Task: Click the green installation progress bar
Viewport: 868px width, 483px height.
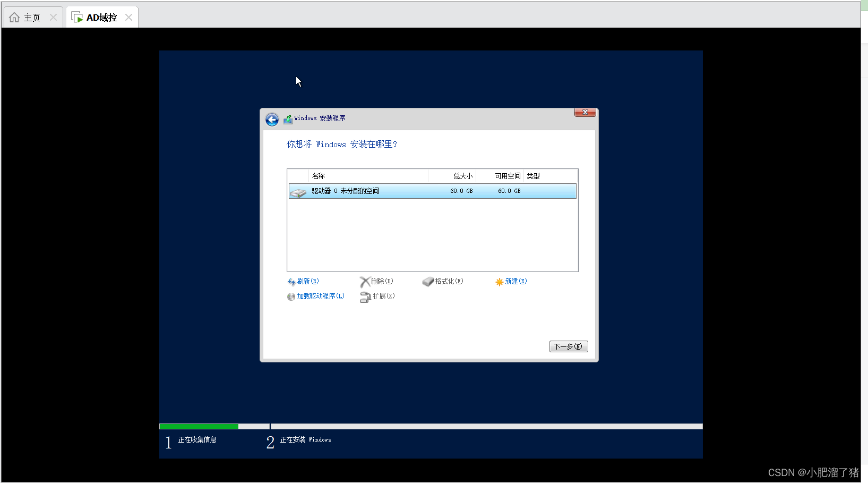Action: tap(199, 427)
